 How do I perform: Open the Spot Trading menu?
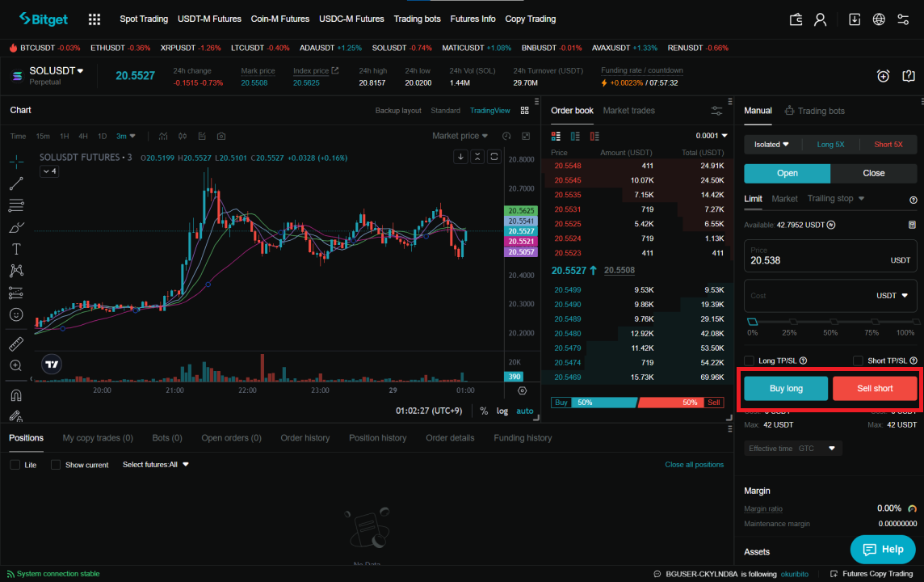pos(144,19)
